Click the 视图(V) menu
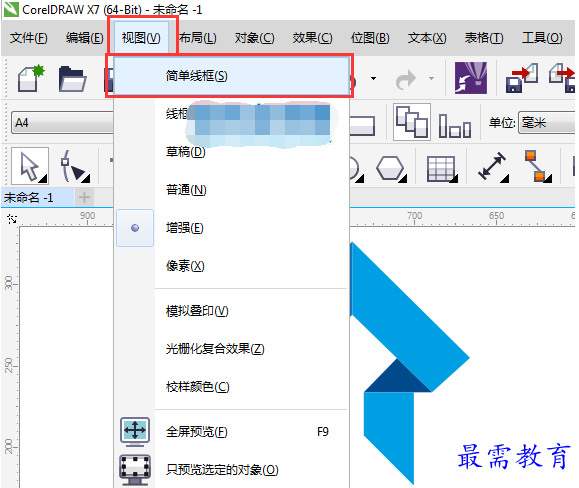 141,38
